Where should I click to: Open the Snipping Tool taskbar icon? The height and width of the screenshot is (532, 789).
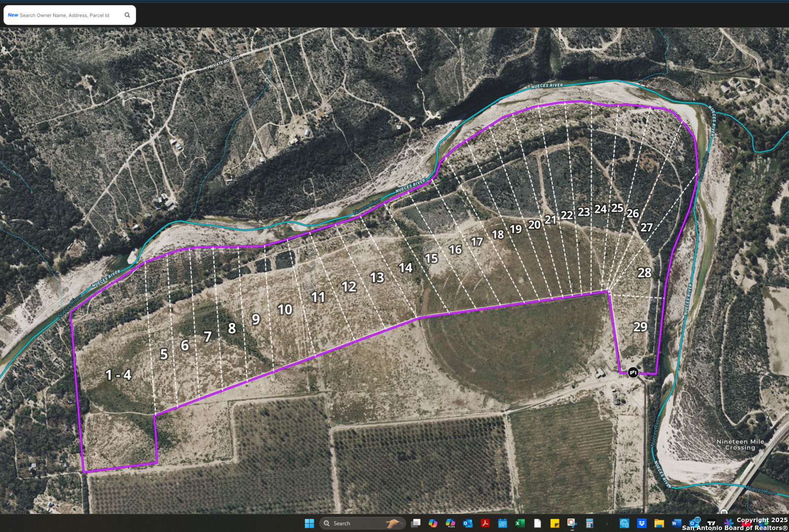click(572, 523)
